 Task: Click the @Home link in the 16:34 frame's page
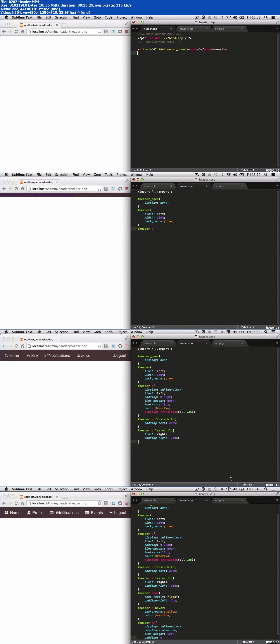[12, 355]
